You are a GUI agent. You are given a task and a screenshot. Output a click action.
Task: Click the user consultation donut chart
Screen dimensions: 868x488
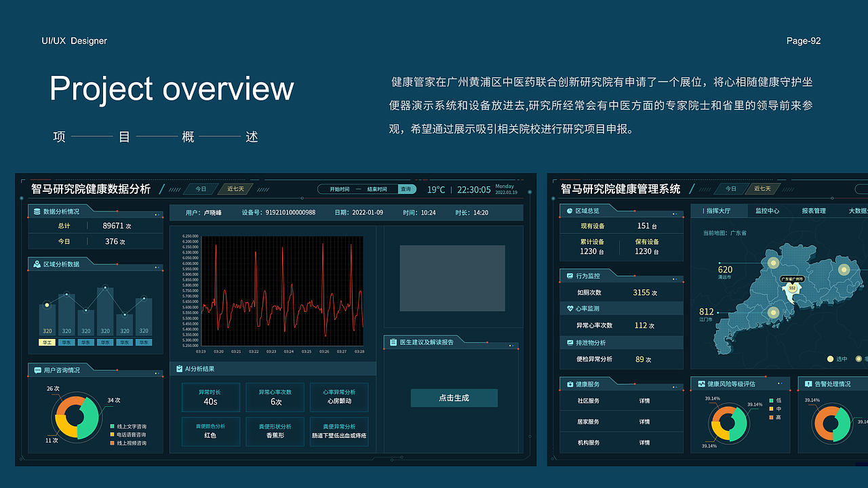click(76, 417)
